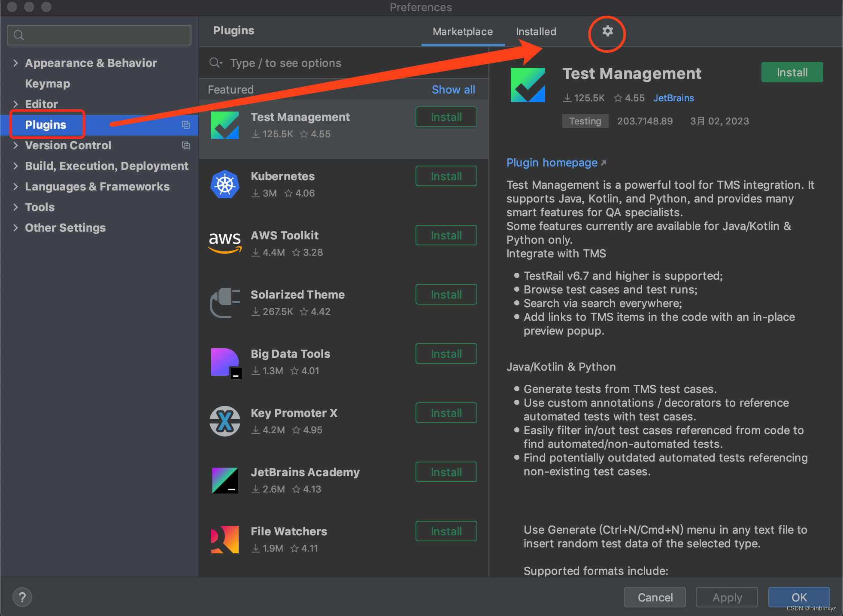Expand the Other Settings node

pos(15,228)
